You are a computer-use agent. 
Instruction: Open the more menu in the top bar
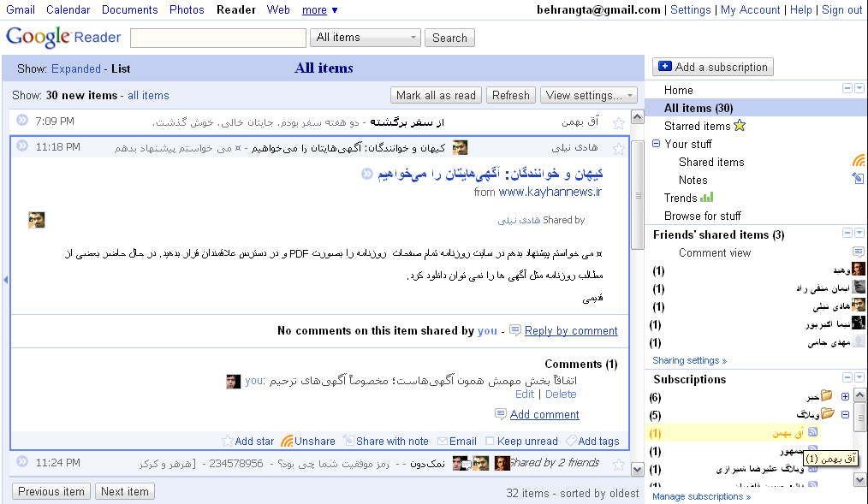pyautogui.click(x=318, y=9)
